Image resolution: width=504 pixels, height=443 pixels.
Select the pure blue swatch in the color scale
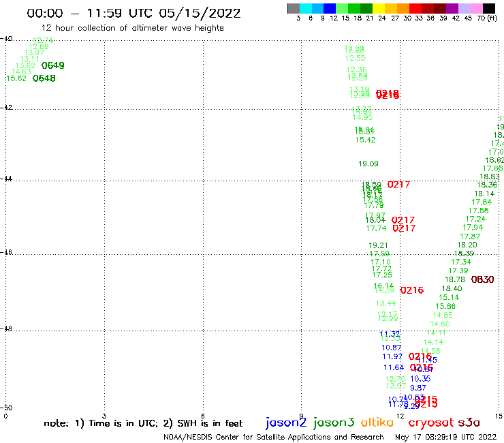(330, 8)
